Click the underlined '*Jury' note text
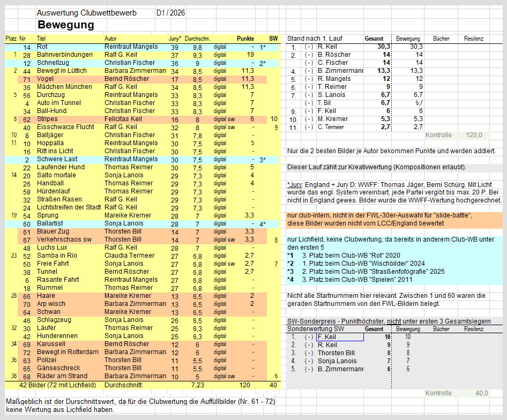The width and height of the screenshot is (507, 420). pyautogui.click(x=295, y=185)
